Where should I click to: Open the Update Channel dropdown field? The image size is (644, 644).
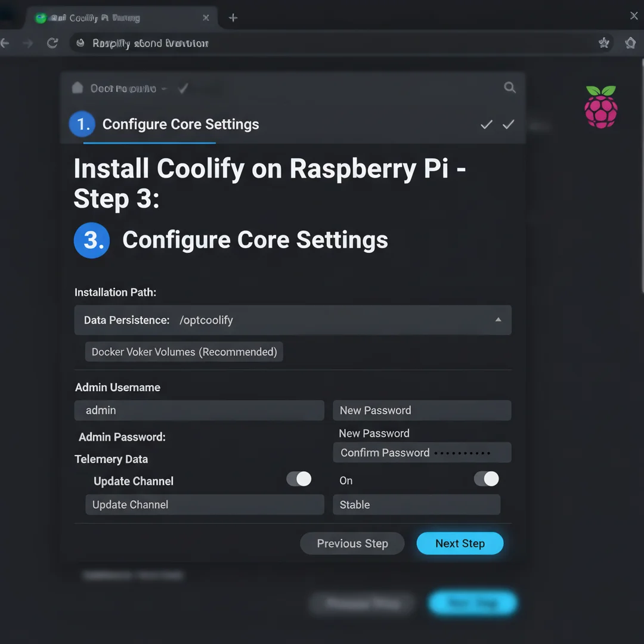[205, 505]
